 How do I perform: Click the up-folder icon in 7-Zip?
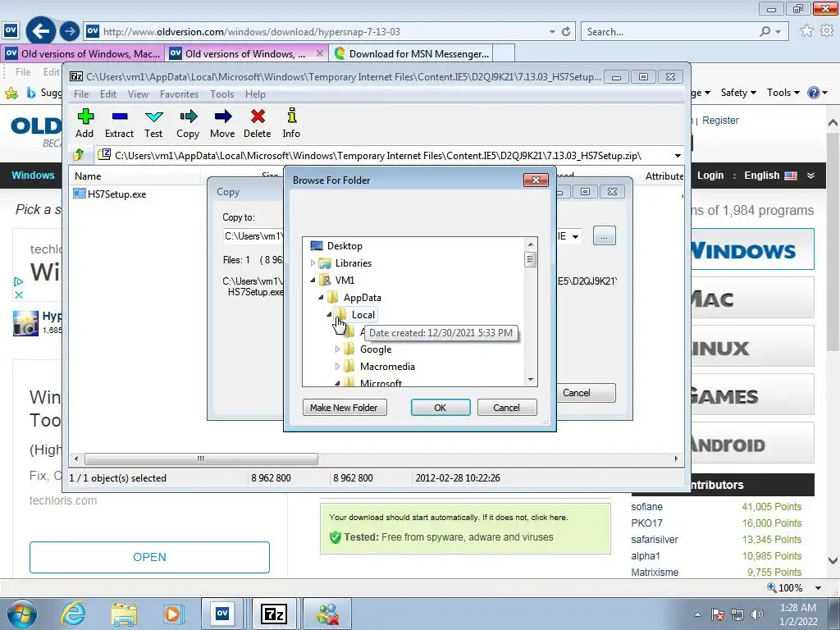[x=79, y=155]
